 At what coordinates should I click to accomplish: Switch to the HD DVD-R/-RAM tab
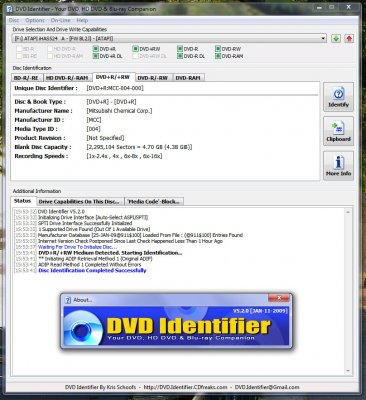click(x=67, y=78)
